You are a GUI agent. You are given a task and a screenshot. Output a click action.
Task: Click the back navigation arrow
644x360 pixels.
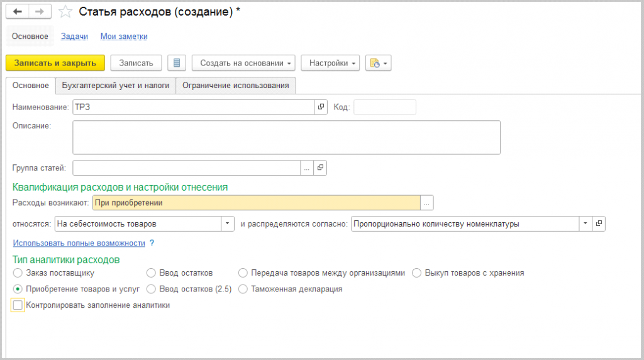click(x=17, y=12)
